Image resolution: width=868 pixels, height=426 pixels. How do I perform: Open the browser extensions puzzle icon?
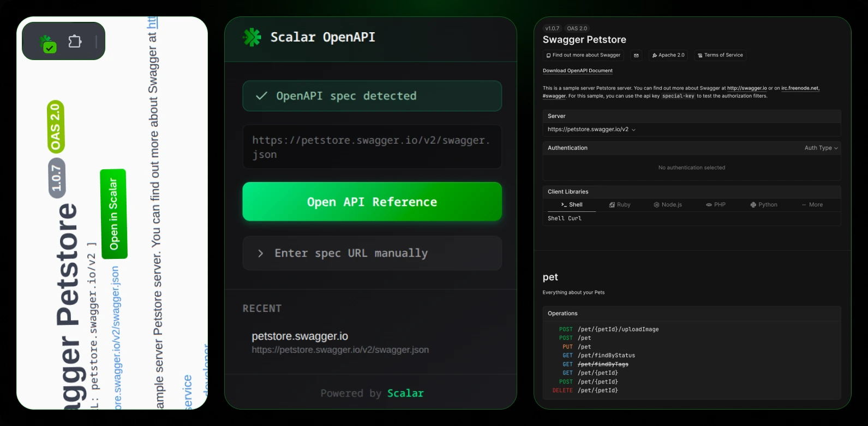coord(75,42)
